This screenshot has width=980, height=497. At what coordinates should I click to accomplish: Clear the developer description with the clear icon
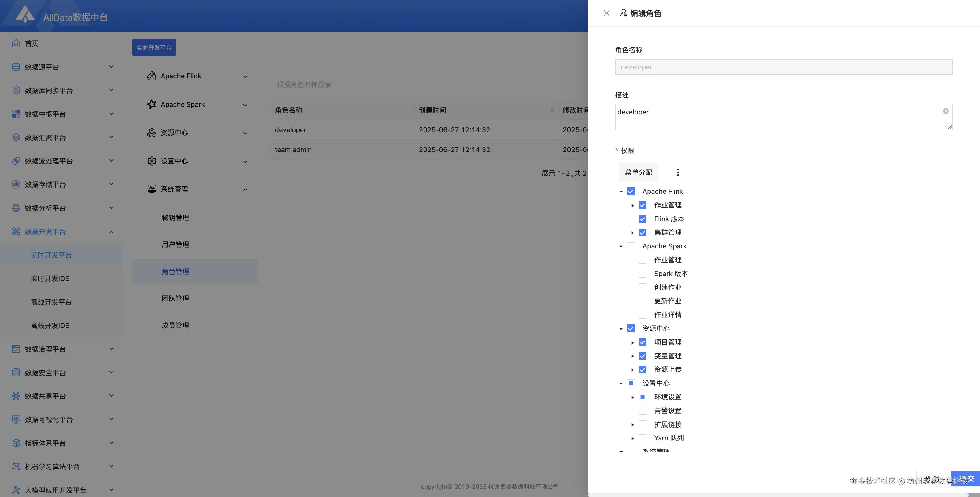(946, 111)
